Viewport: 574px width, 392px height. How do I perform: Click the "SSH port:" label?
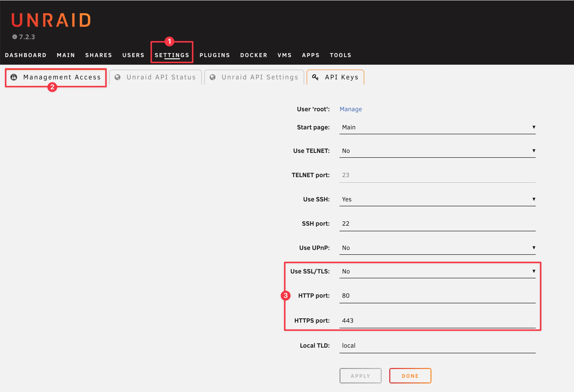[x=316, y=223]
